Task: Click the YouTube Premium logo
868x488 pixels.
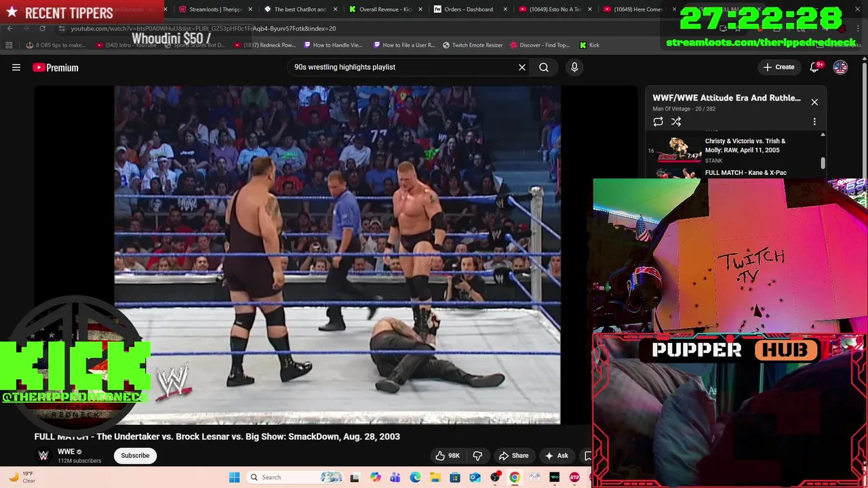Action: click(x=56, y=67)
